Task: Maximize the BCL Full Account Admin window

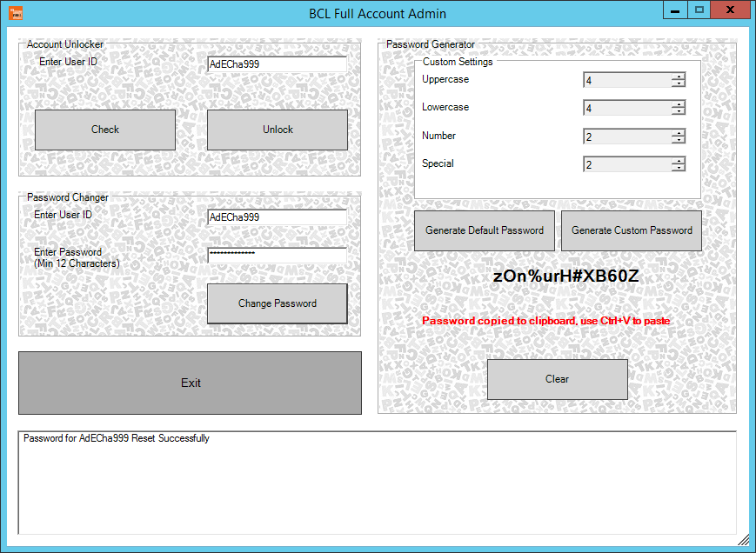Action: click(698, 10)
